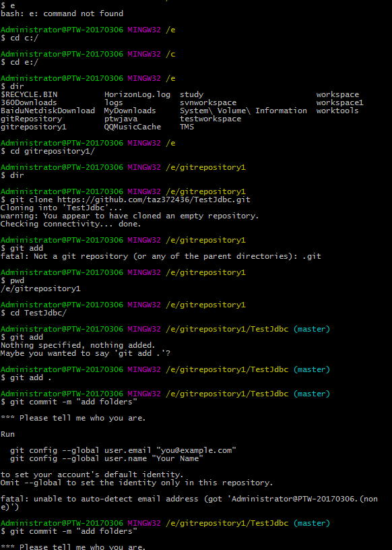The width and height of the screenshot is (392, 550).
Task: Select 'gitRepository' with capital R in listing
Action: 31,119
